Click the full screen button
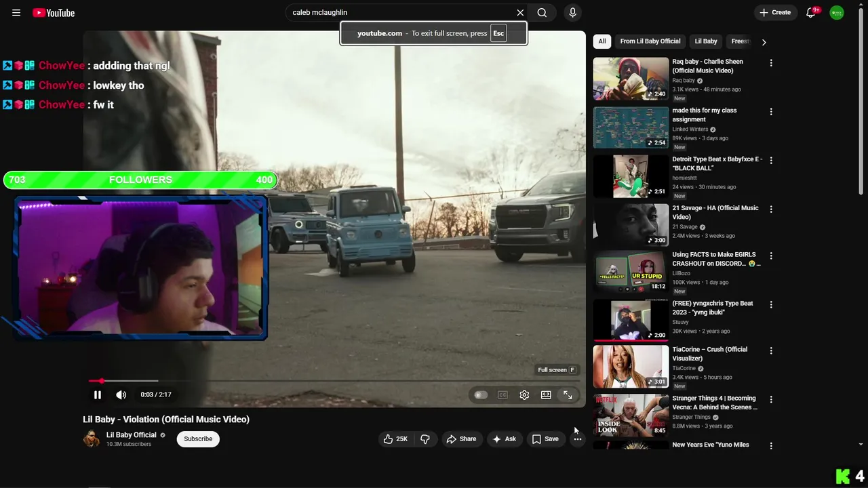The height and width of the screenshot is (488, 868). click(x=568, y=395)
